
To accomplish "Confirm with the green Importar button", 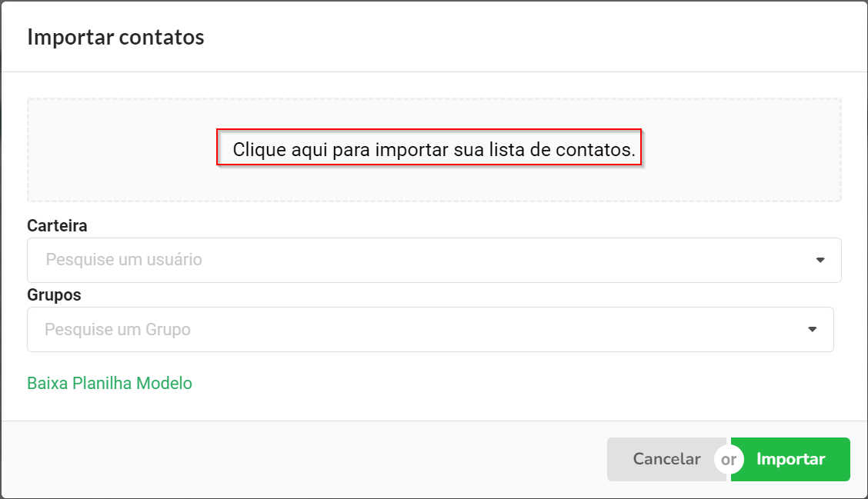I will [790, 459].
